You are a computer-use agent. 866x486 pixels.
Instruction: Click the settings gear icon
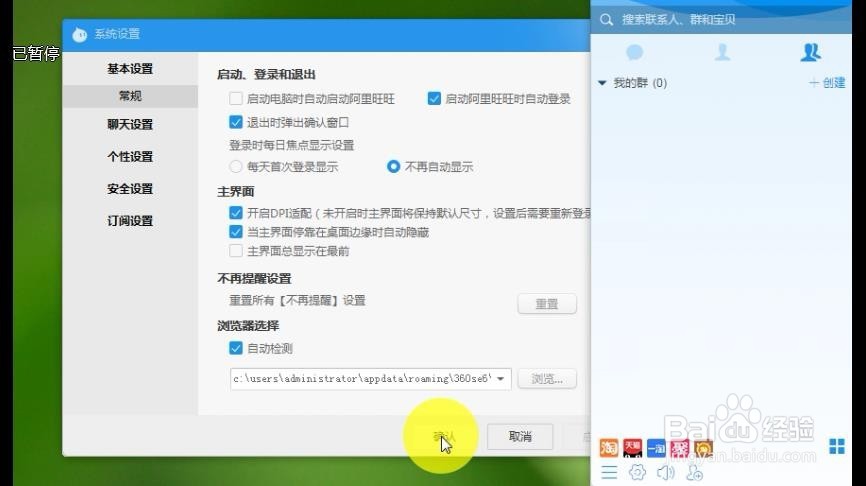(x=637, y=472)
